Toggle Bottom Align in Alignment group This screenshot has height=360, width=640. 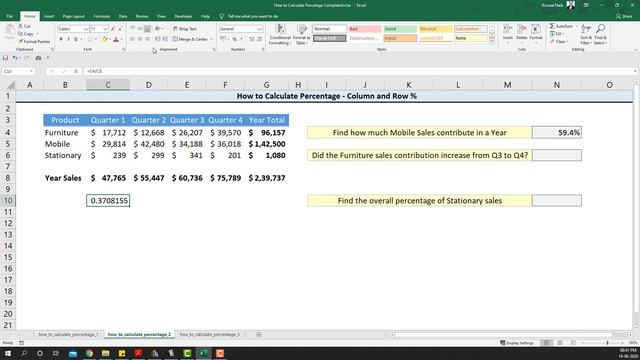pyautogui.click(x=147, y=29)
